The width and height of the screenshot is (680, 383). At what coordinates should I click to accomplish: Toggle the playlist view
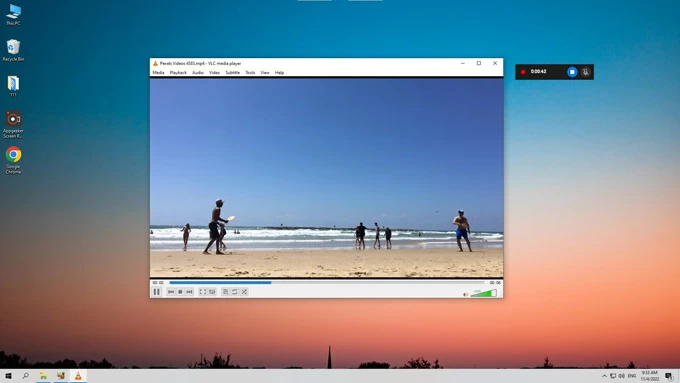226,292
